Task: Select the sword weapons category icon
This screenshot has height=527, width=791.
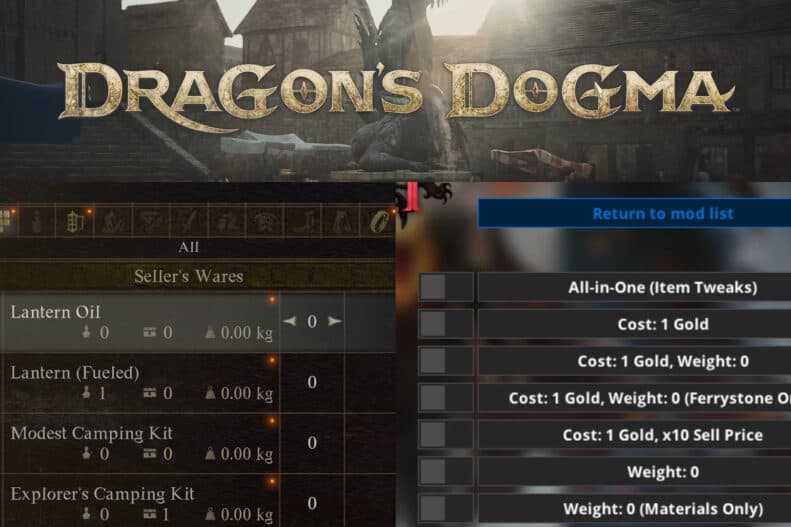Action: coord(189,221)
